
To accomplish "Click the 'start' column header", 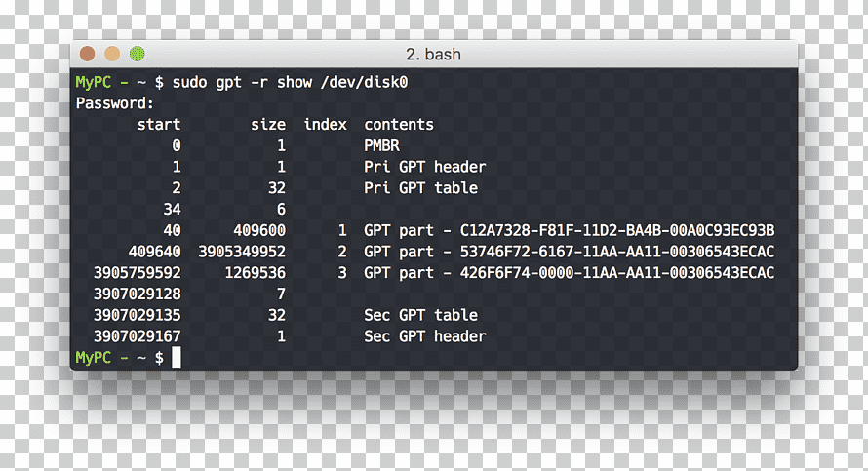I will tap(159, 125).
